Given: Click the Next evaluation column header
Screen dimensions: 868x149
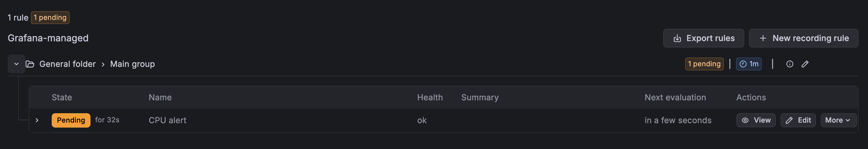Looking at the screenshot, I should point(675,97).
